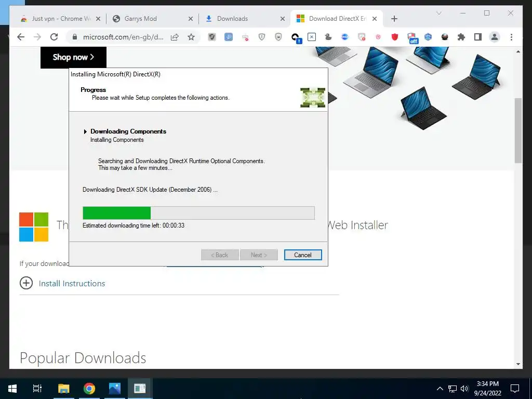Click the disabled Back button in installer
Viewport: 532px width, 399px height.
click(220, 255)
